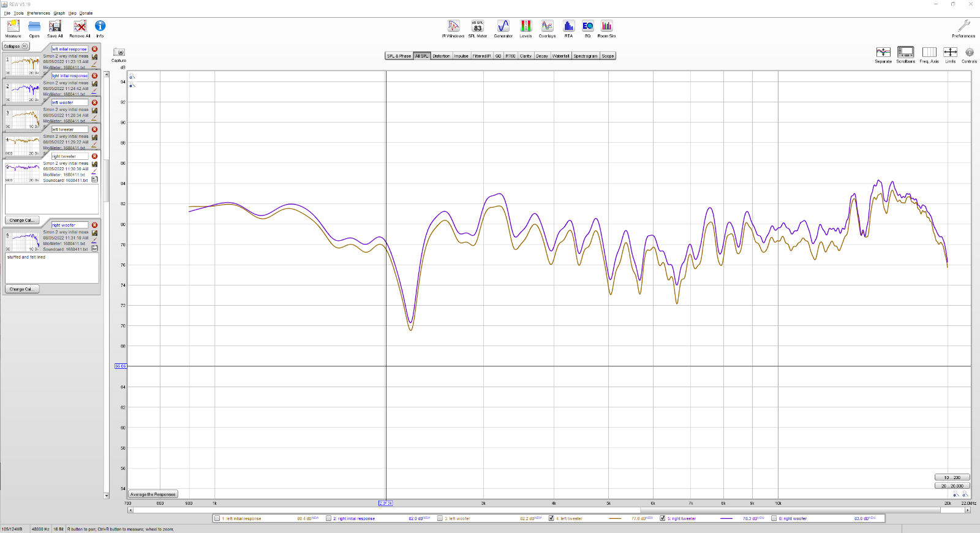Open graph Limits settings
The image size is (980, 533).
(x=950, y=55)
